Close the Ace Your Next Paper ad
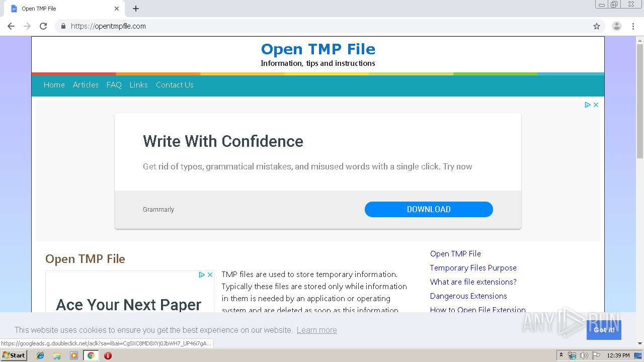Image resolution: width=644 pixels, height=362 pixels. 210,275
